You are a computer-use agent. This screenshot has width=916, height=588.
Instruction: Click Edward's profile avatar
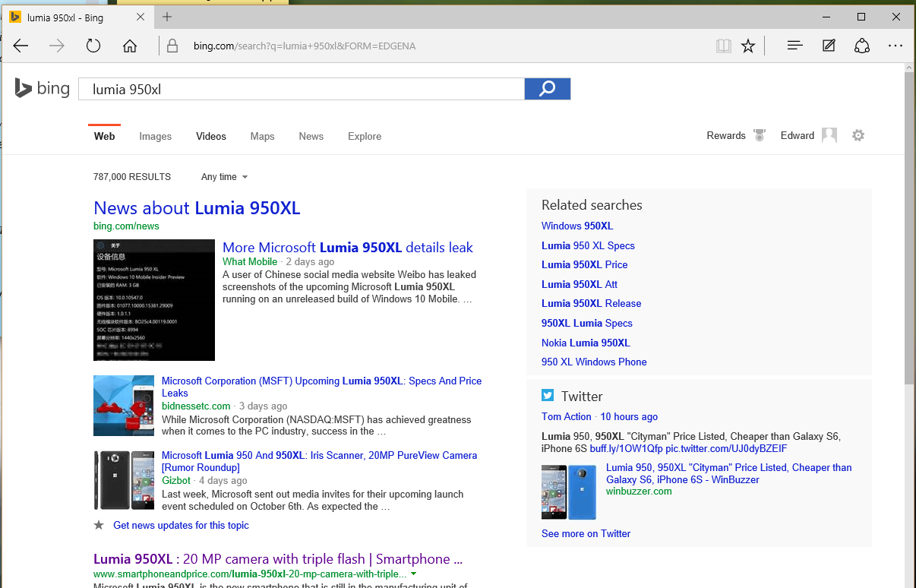click(x=829, y=135)
